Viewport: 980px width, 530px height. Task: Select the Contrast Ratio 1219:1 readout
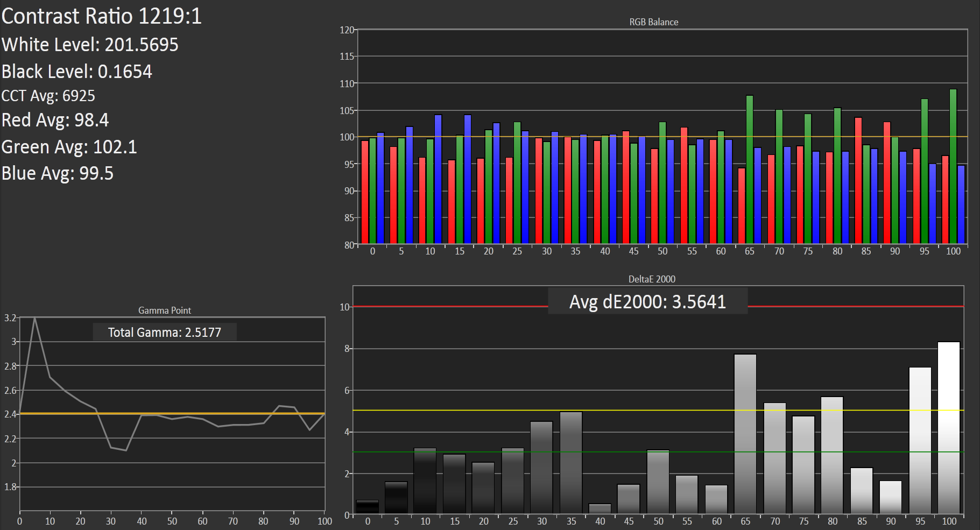[101, 16]
